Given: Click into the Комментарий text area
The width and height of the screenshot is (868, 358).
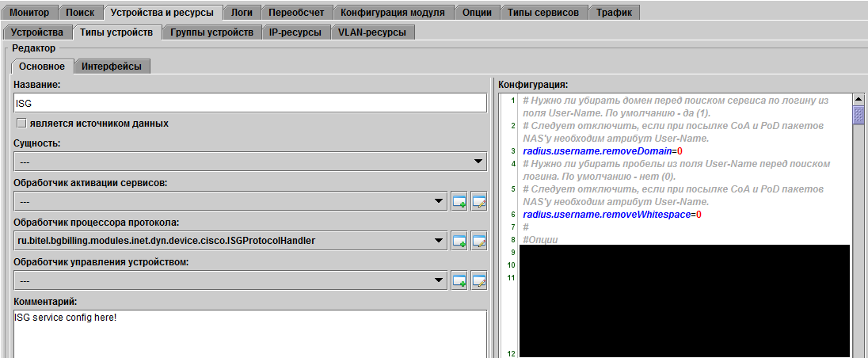Looking at the screenshot, I should click(x=250, y=333).
